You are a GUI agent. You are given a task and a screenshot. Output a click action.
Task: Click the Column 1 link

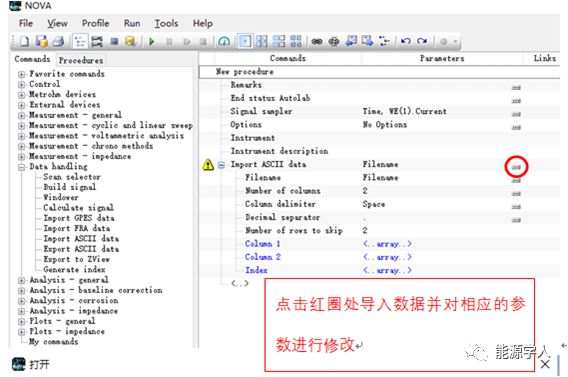point(263,244)
